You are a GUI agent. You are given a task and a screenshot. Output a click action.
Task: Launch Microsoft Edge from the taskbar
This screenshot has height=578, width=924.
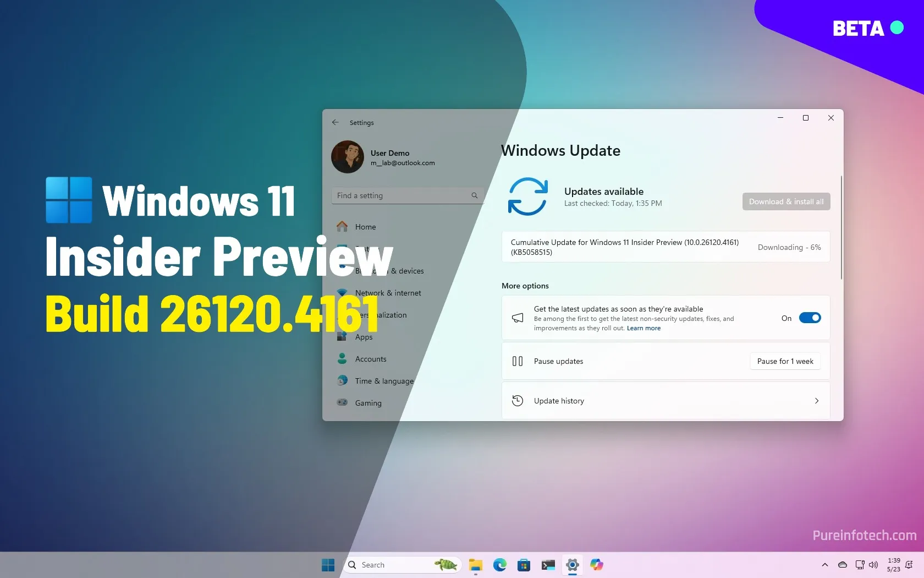pyautogui.click(x=499, y=565)
